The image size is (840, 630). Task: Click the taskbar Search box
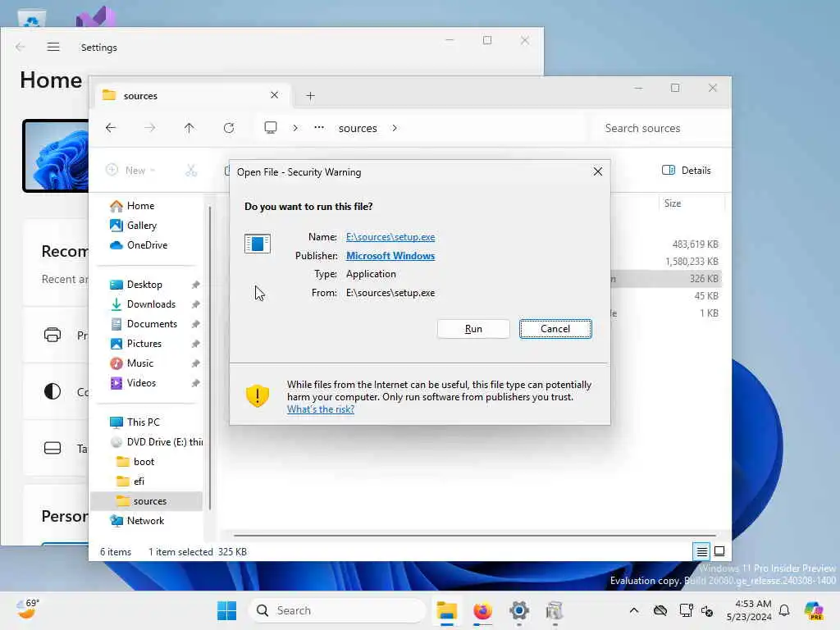click(337, 610)
